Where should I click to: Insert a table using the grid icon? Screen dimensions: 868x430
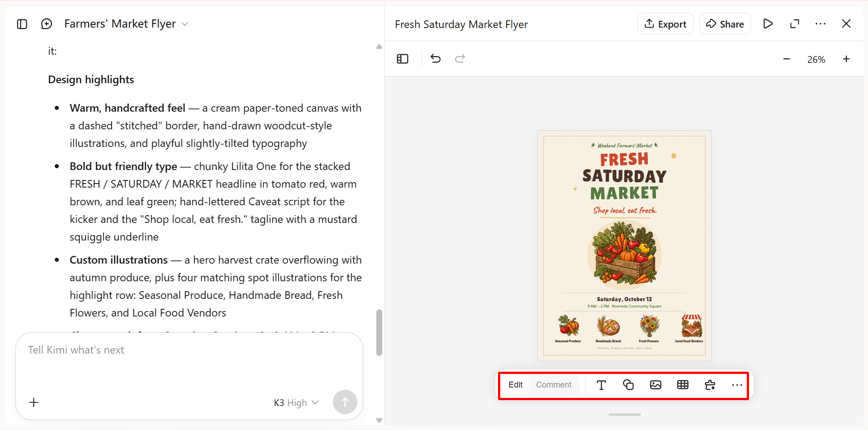(683, 385)
